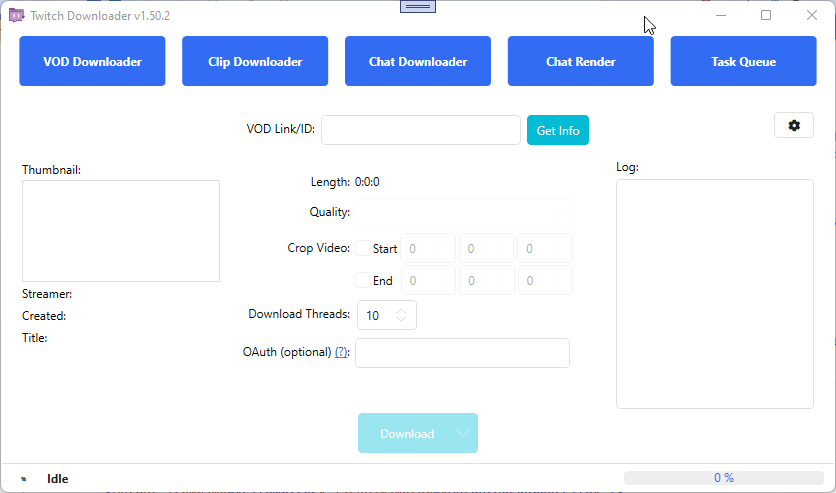Minimize the Twitch Downloader window
The image size is (836, 493).
point(721,15)
